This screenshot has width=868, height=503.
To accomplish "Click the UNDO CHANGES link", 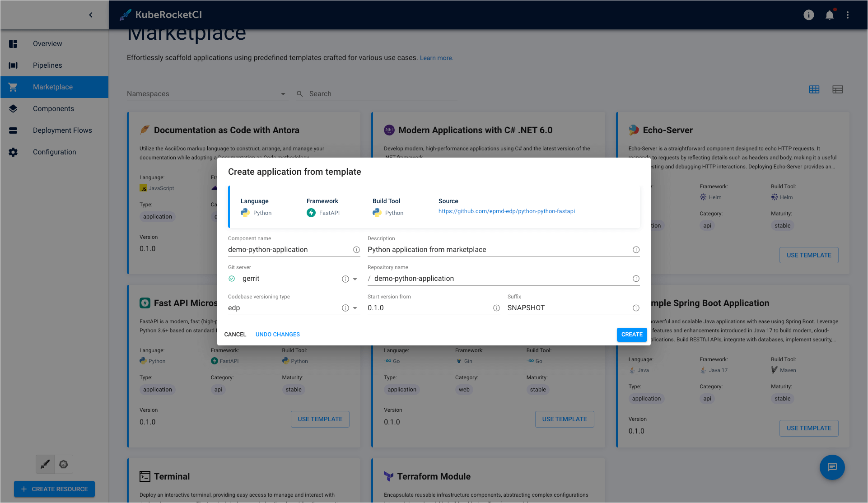I will (277, 334).
